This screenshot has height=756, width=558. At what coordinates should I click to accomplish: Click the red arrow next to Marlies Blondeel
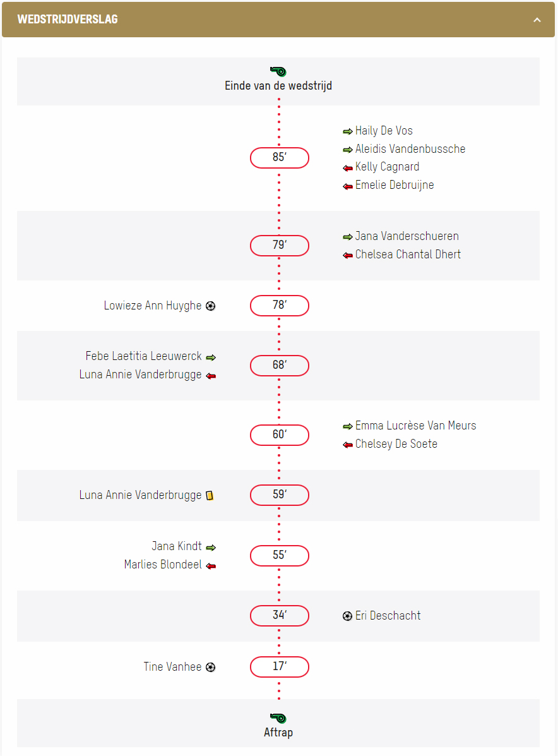click(x=211, y=565)
